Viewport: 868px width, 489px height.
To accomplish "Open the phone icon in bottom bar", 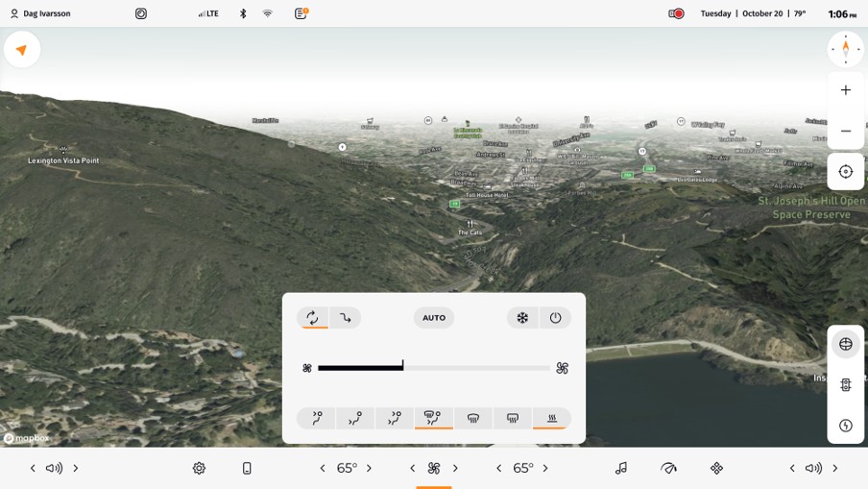I will [x=247, y=469].
